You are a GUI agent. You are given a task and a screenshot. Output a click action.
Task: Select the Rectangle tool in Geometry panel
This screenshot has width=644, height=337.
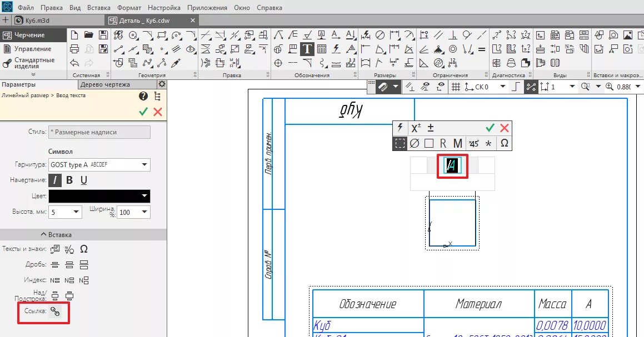click(162, 36)
